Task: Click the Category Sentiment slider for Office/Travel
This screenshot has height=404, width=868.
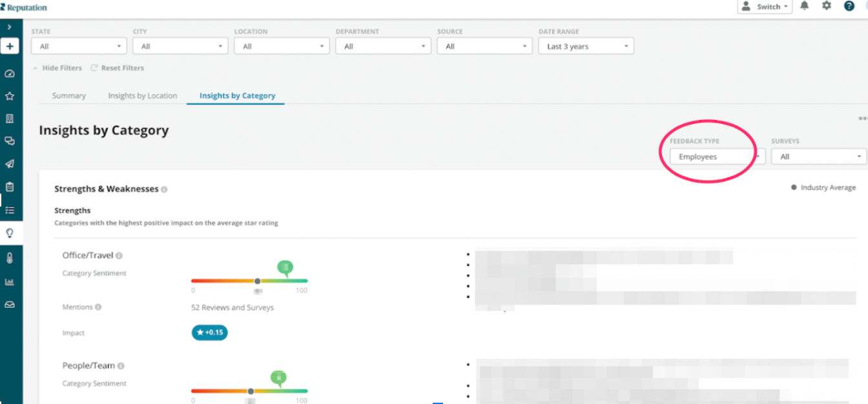Action: click(x=257, y=281)
